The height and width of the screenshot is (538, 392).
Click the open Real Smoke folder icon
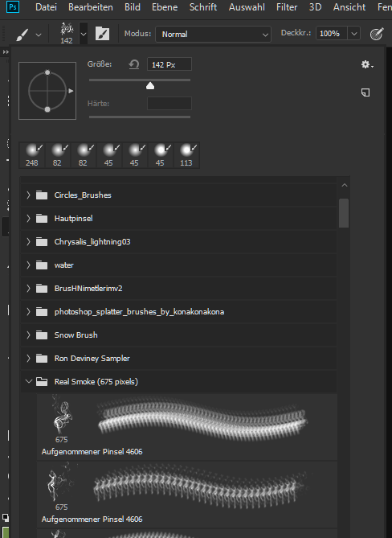tap(42, 381)
